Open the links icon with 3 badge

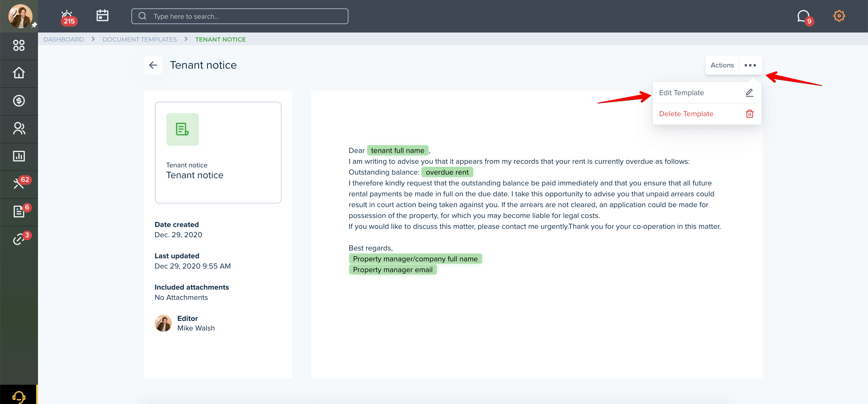[x=22, y=238]
